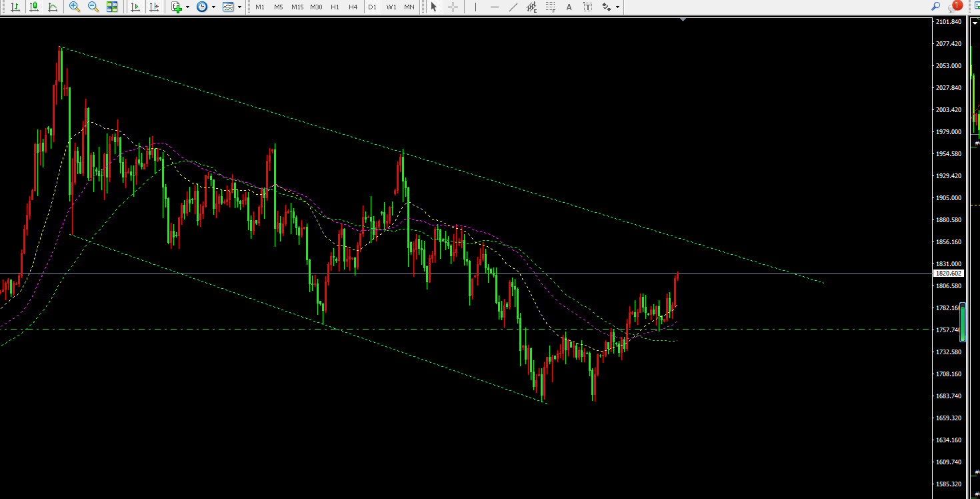Click the 1929.420 price scale label
Viewport: 980px width, 499px height.
point(949,176)
